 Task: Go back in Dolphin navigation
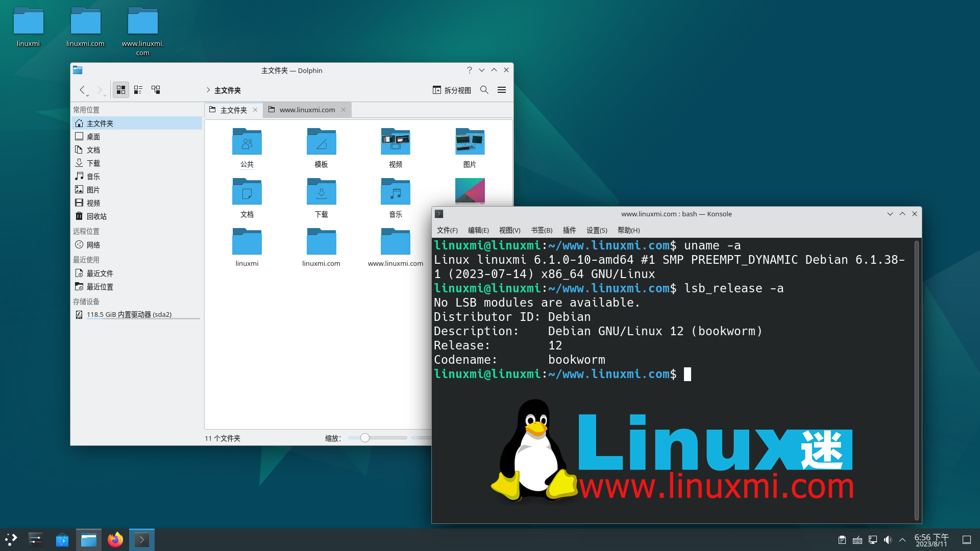coord(82,90)
